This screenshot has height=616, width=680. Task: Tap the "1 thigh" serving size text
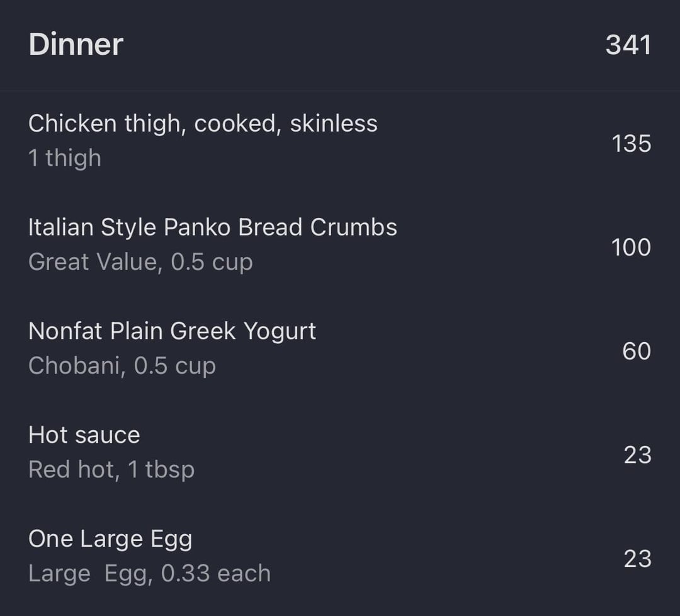(65, 158)
